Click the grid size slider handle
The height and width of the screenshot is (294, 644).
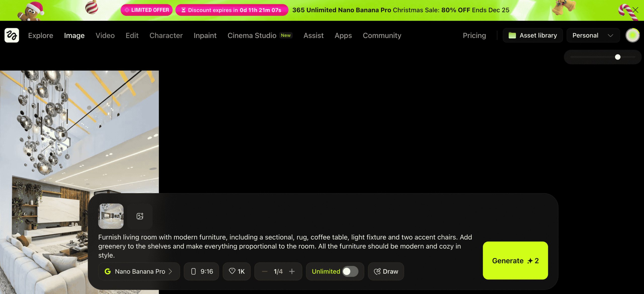tap(618, 57)
